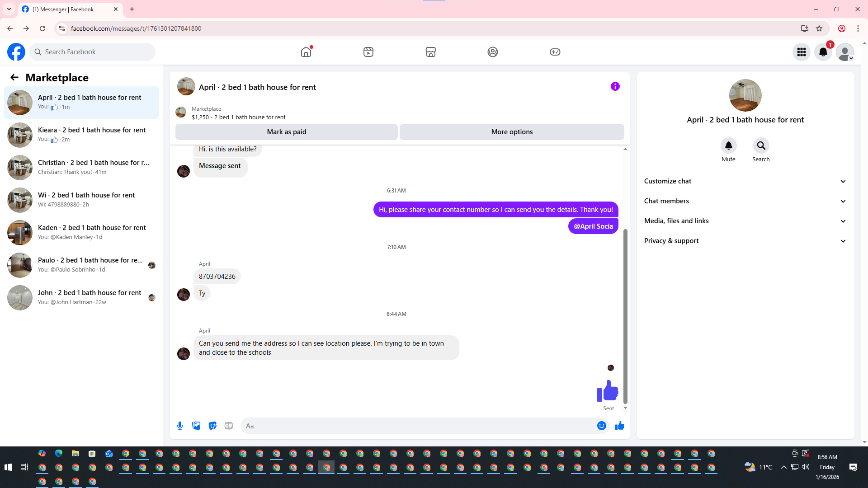Viewport: 868px width, 488px height.
Task: Send a thumbs-up like from the composer
Action: 619,426
